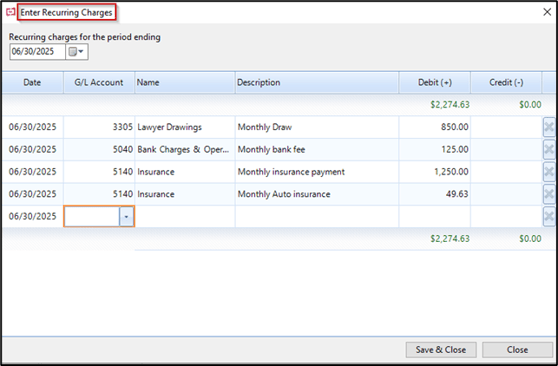Screen dimensions: 558x366
Task: Select Monthly Auto insurance description
Action: point(317,194)
